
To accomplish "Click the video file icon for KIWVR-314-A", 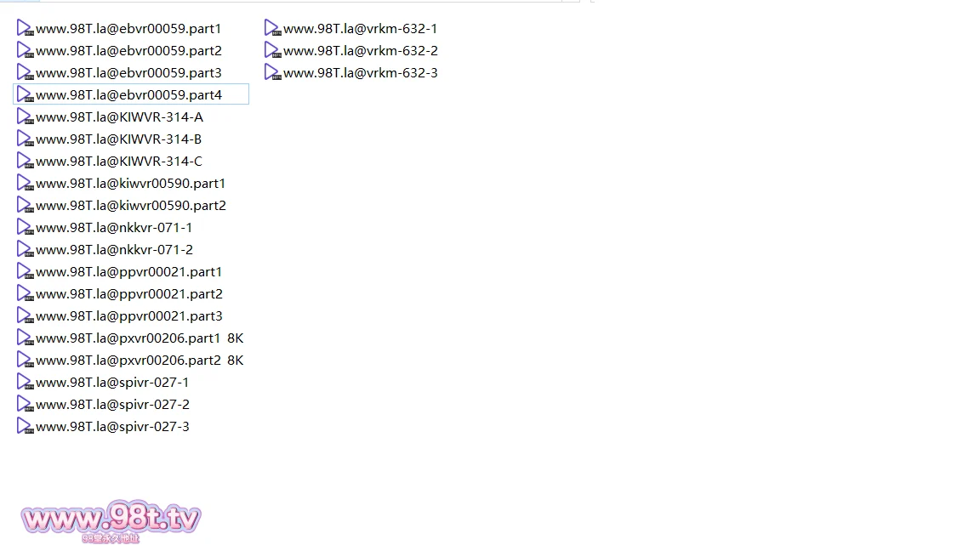I will click(25, 117).
